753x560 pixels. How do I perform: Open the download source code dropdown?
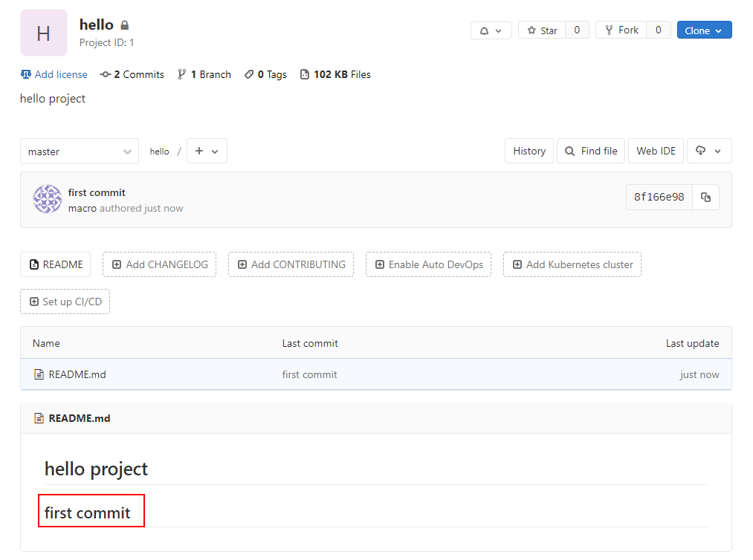pos(709,152)
